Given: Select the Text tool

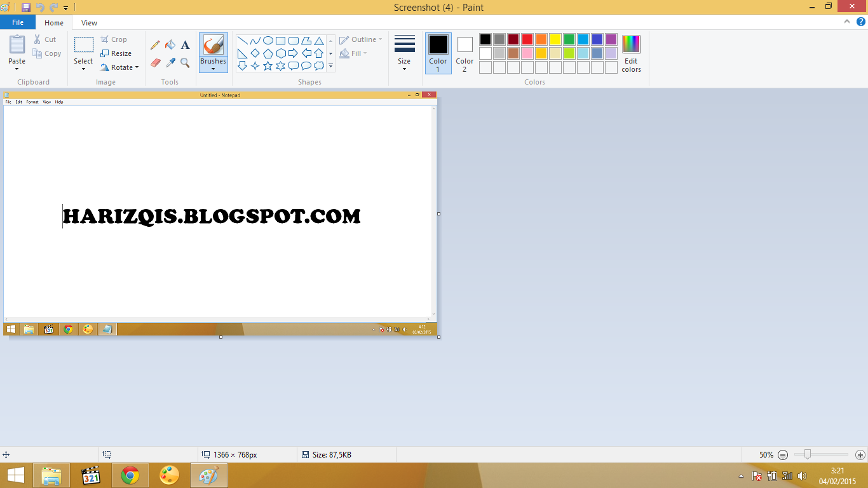Looking at the screenshot, I should (x=185, y=44).
